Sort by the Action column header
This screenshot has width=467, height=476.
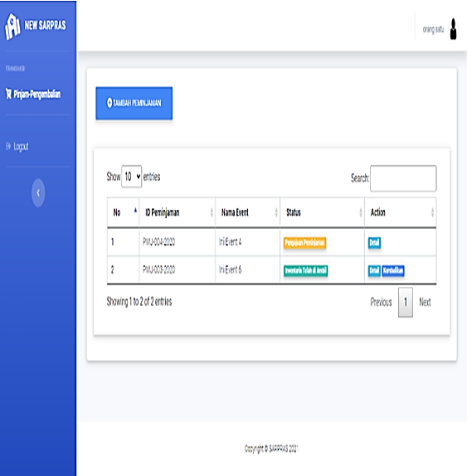(x=401, y=212)
